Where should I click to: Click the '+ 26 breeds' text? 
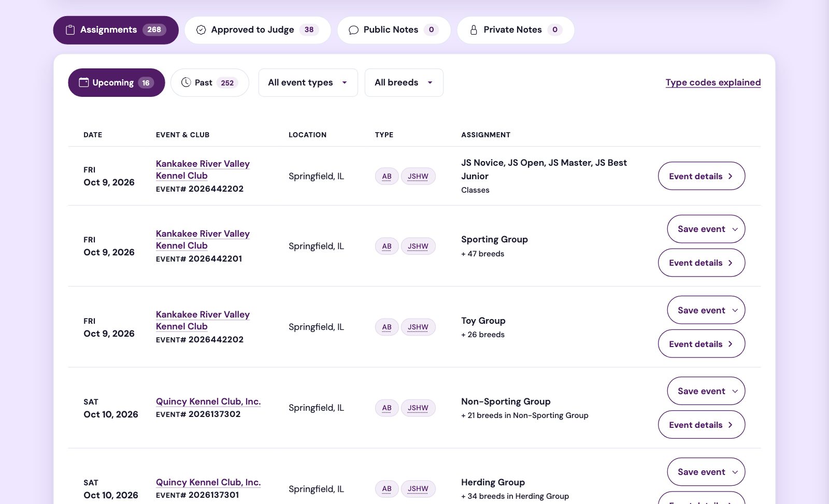483,335
